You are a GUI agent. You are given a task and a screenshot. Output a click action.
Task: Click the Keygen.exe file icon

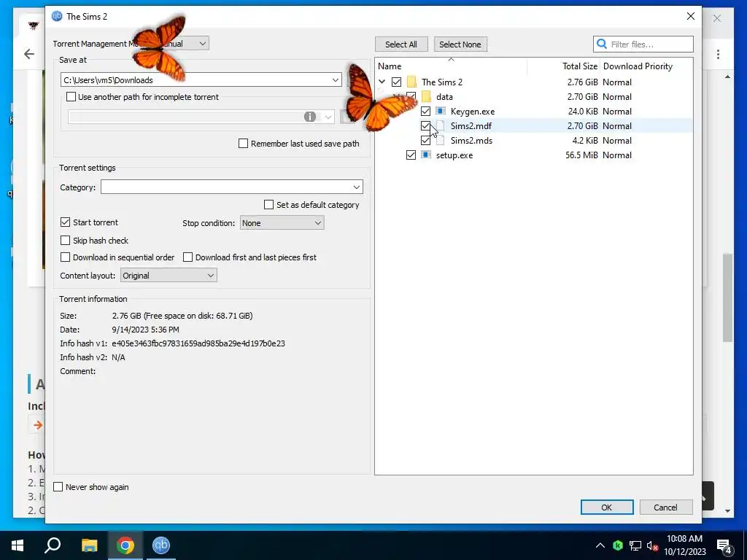pos(441,111)
